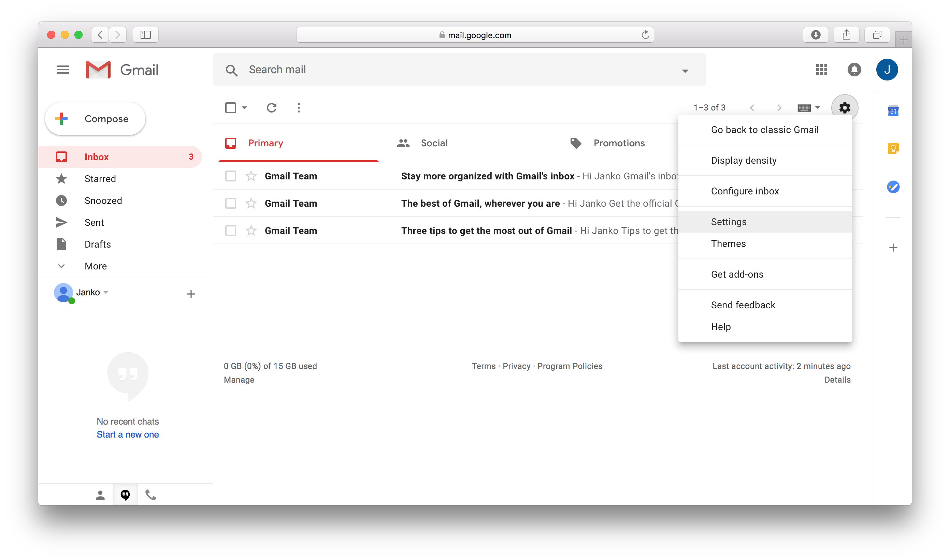
Task: Select the 'Three tips' email checkbox
Action: 231,231
